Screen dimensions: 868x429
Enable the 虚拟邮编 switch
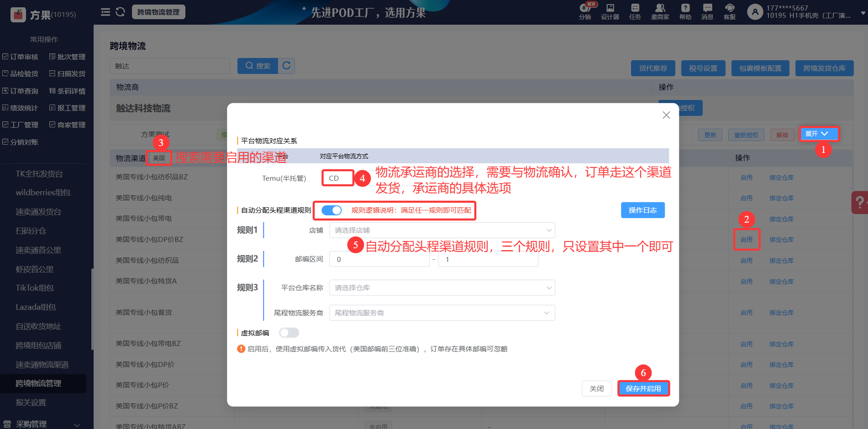pos(289,333)
